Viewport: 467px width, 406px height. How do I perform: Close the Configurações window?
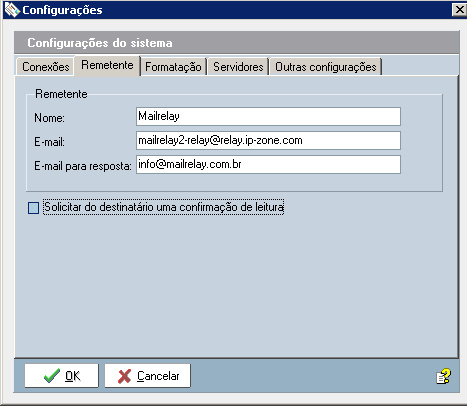[x=459, y=9]
